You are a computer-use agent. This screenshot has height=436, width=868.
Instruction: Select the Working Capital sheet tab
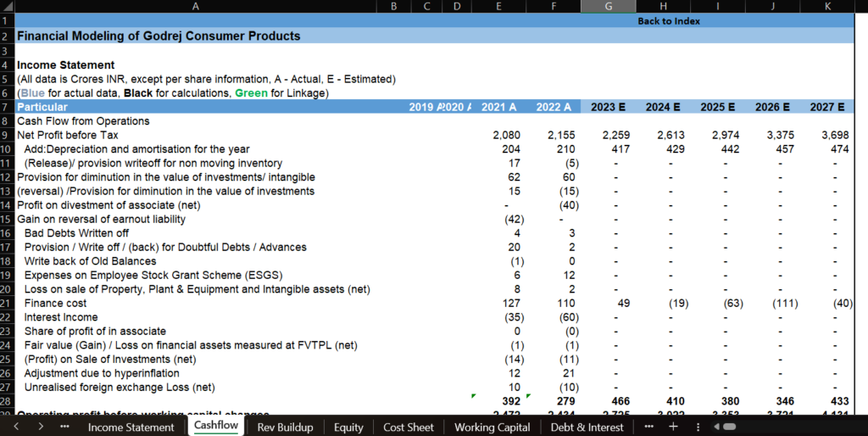pos(492,427)
